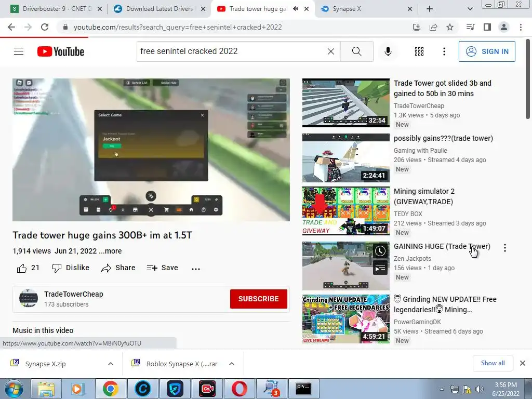The width and height of the screenshot is (532, 399).
Task: Click inside the video player
Action: [x=151, y=150]
